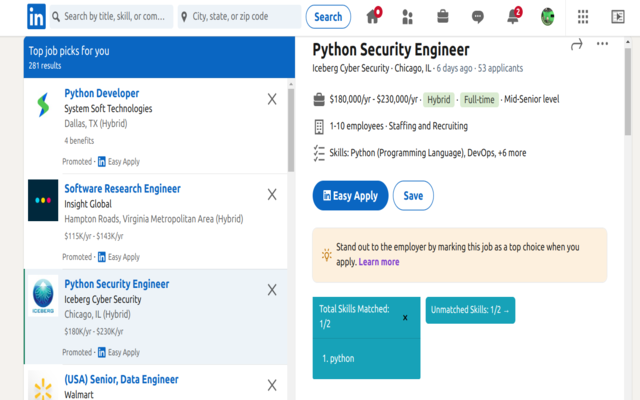Open My Network people icon
Image resolution: width=640 pixels, height=400 pixels.
click(x=407, y=16)
